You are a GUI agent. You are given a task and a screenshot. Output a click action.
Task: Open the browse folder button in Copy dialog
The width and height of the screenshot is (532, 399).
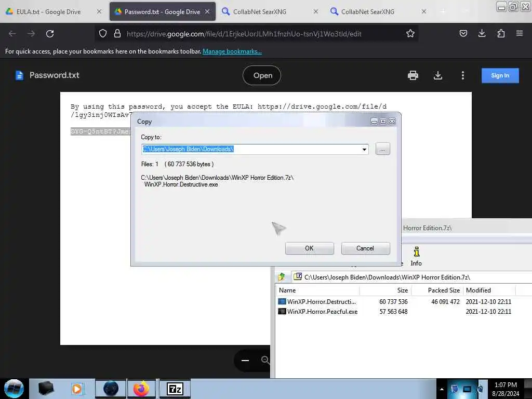tap(382, 149)
